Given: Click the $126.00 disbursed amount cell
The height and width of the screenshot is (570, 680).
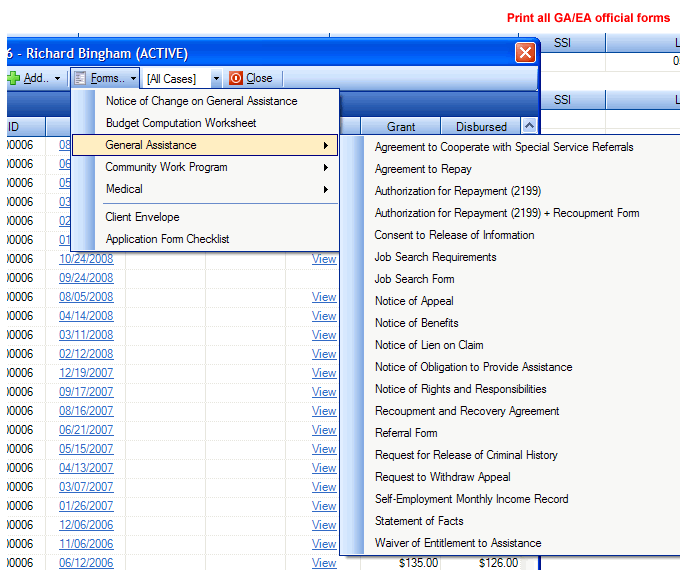Looking at the screenshot, I should 498,563.
